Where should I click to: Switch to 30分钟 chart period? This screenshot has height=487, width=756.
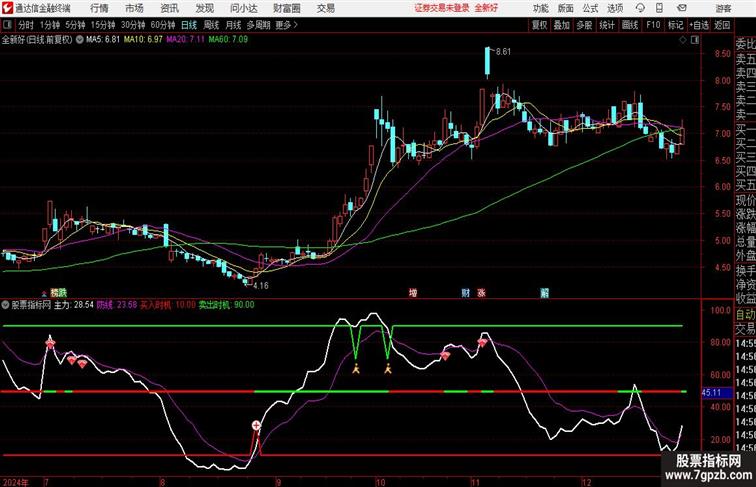coord(133,25)
